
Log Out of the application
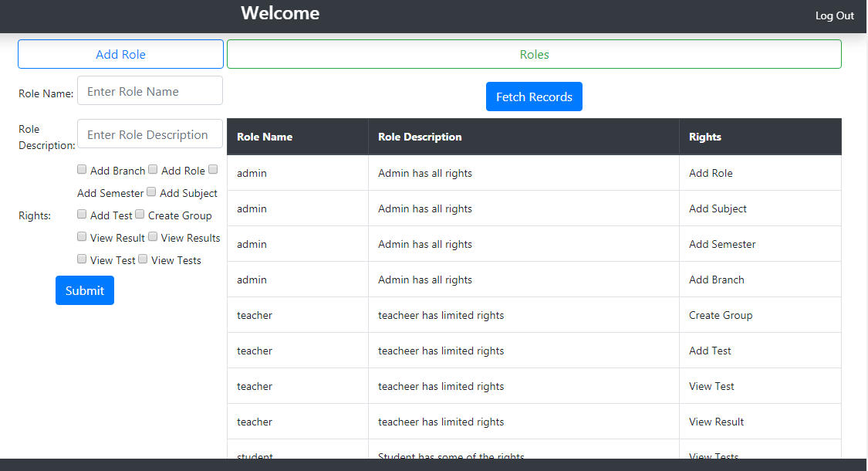click(x=834, y=15)
